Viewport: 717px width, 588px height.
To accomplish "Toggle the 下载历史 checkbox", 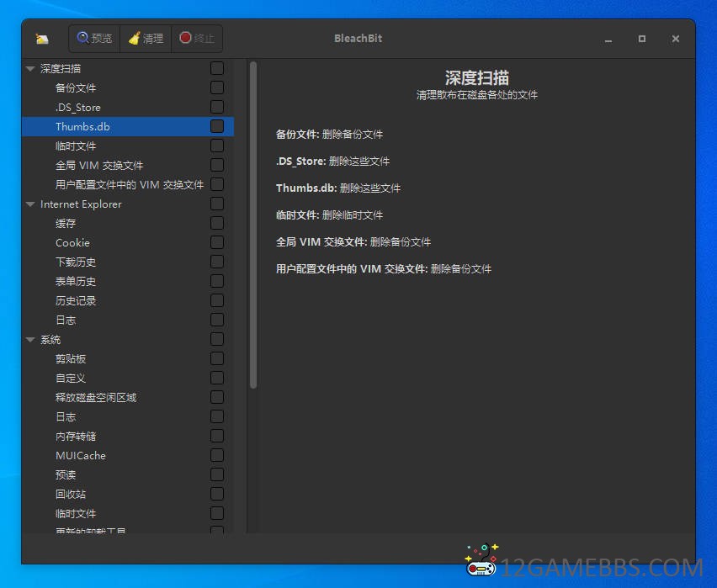I will tap(217, 262).
